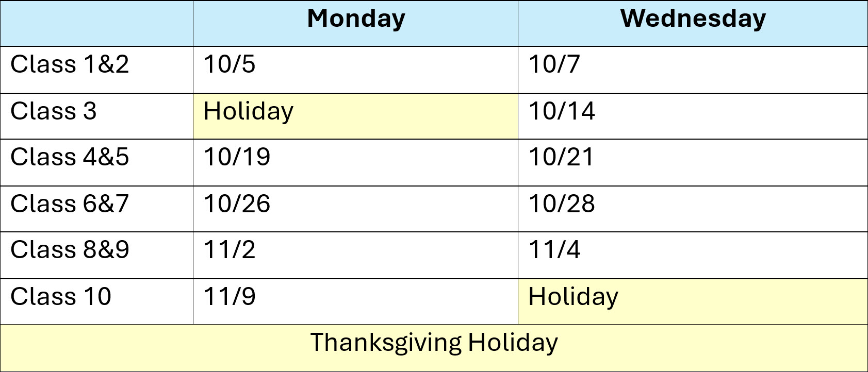Viewport: 868px width, 372px height.
Task: Select the 10/5 date cell
Action: [x=355, y=70]
